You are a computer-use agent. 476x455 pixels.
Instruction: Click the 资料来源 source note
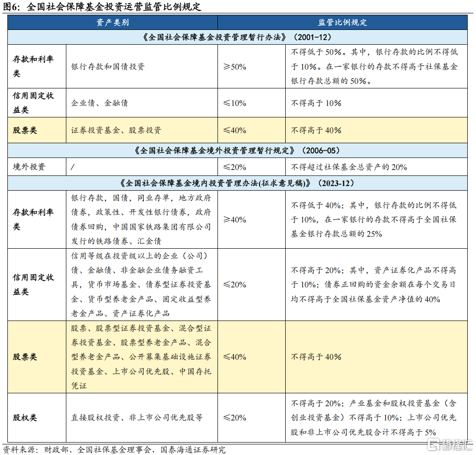pos(114,449)
